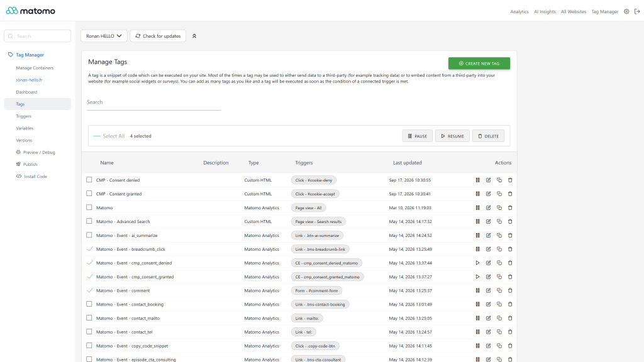Image resolution: width=644 pixels, height=362 pixels.
Task: Select the Matomo tag checkbox
Action: [x=89, y=207]
